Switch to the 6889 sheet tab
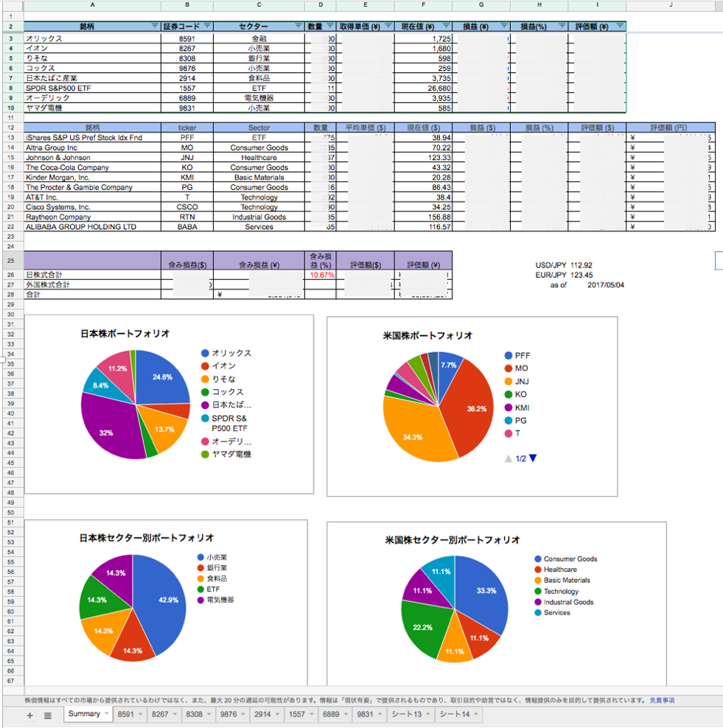Viewport: 723px width, 728px height. coord(335,714)
